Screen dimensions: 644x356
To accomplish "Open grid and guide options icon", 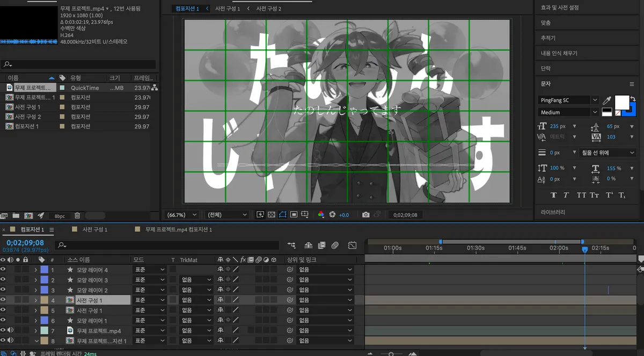I will (305, 215).
